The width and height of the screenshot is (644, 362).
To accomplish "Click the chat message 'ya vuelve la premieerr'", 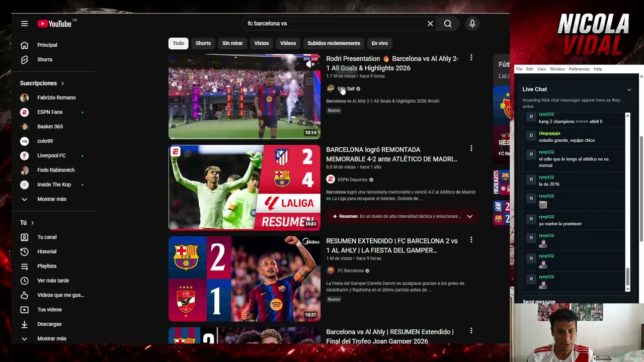I will [x=560, y=224].
